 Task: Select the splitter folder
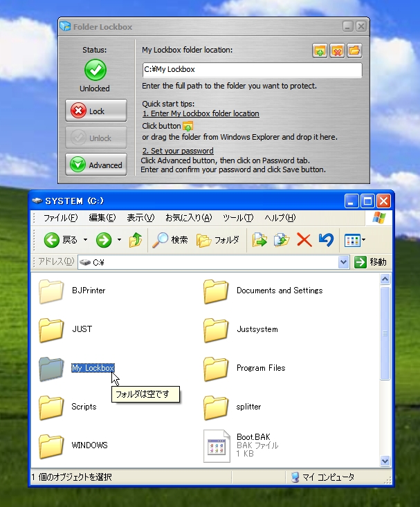click(x=232, y=407)
